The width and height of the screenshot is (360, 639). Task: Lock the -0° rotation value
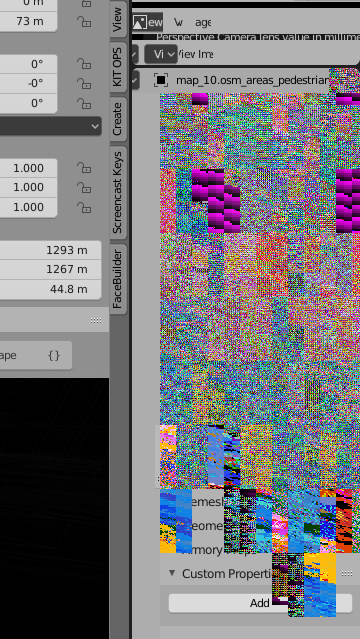pos(84,84)
